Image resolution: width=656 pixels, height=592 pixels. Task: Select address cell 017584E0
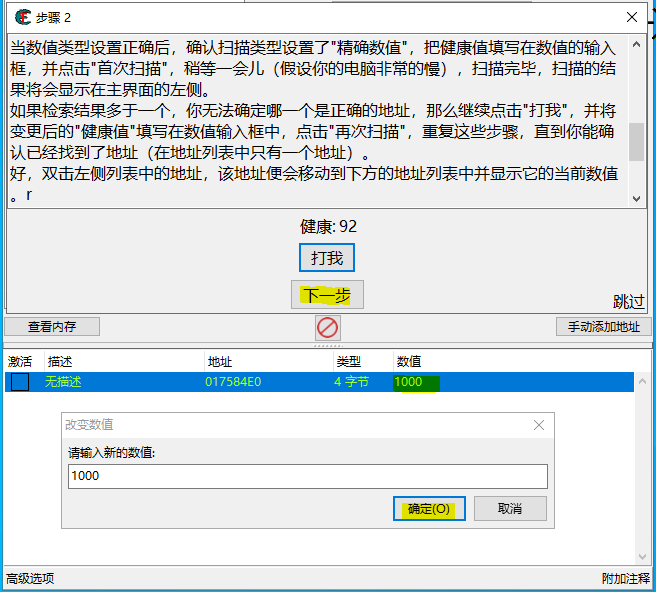233,382
